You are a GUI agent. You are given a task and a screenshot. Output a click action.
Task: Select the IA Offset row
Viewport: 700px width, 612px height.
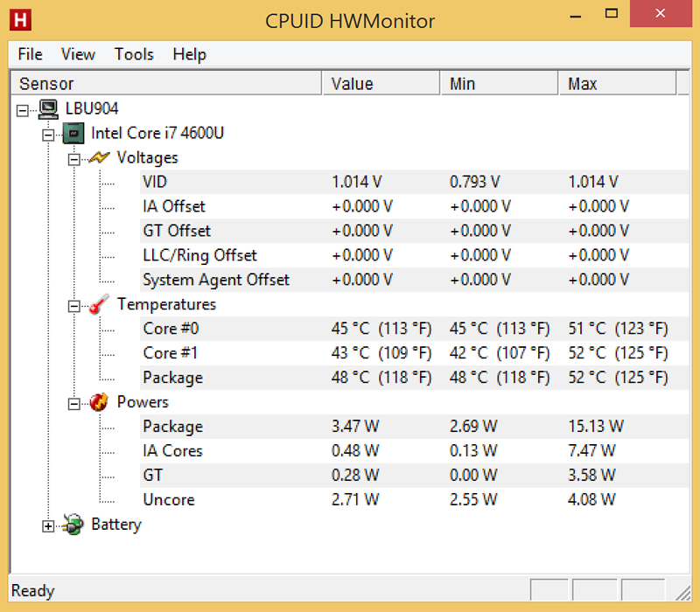click(x=414, y=206)
